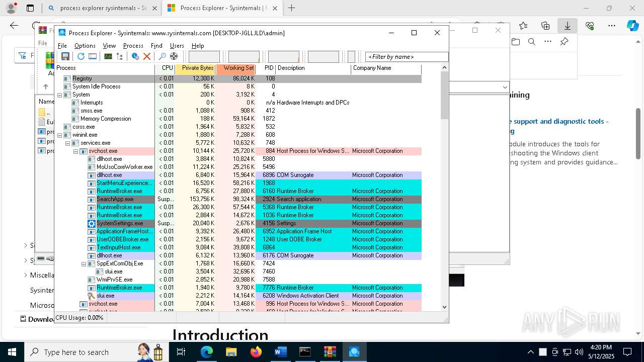Open a new Edge browser tab
The width and height of the screenshot is (644, 362).
click(x=291, y=8)
